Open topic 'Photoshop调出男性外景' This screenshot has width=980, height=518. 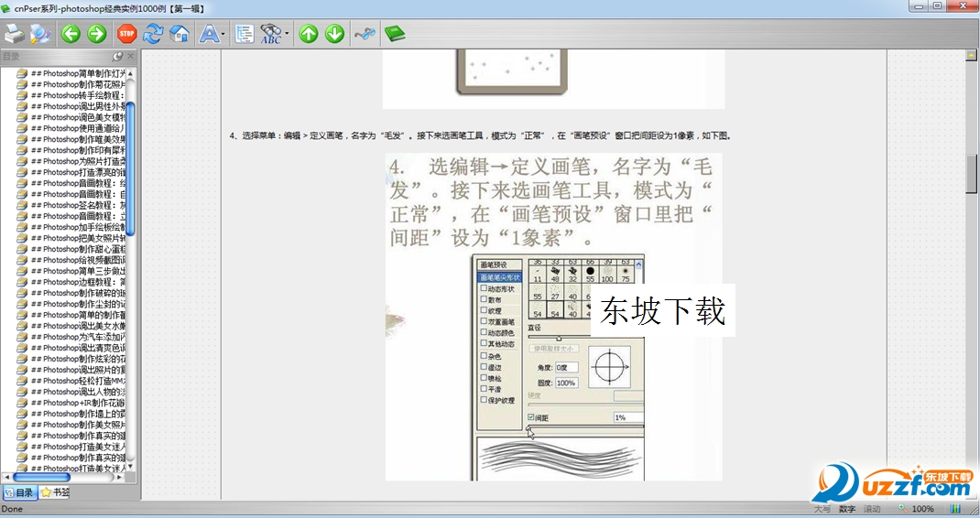point(78,106)
